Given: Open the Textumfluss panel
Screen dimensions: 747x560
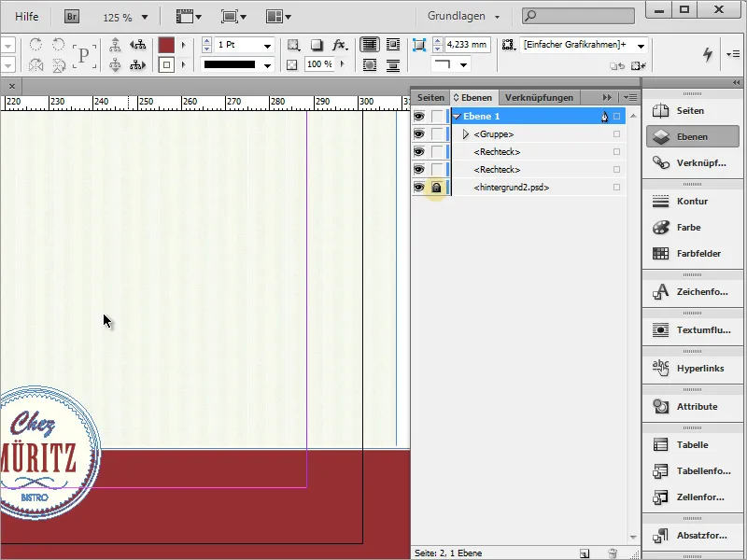Looking at the screenshot, I should click(x=692, y=329).
